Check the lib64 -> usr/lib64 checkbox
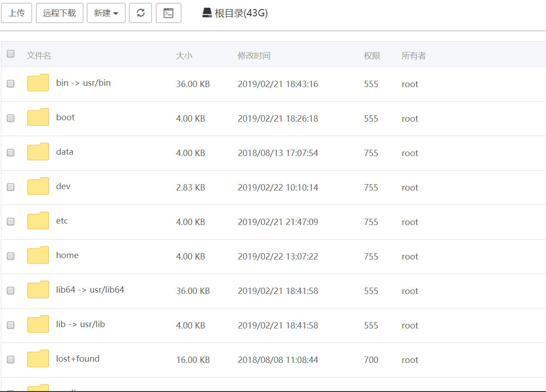This screenshot has height=392, width=546. point(11,290)
